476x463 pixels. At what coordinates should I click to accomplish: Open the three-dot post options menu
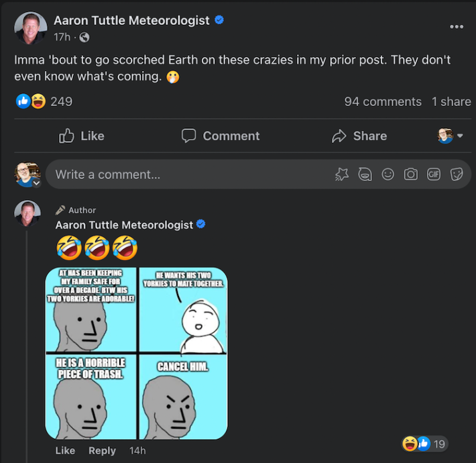pyautogui.click(x=457, y=27)
